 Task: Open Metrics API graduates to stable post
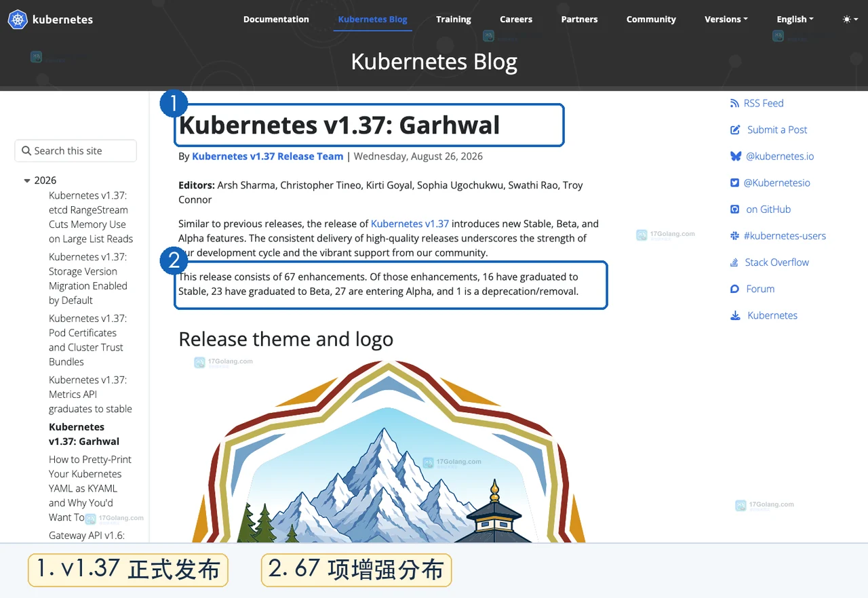90,395
